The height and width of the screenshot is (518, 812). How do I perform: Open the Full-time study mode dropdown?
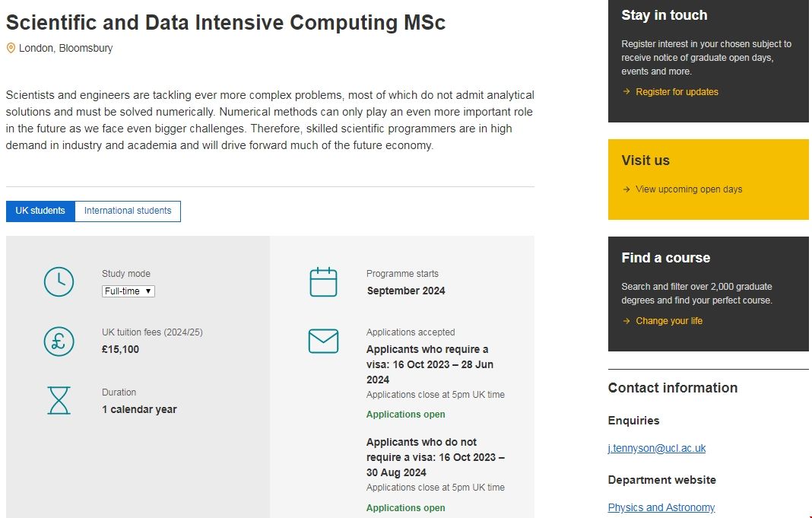coord(128,291)
